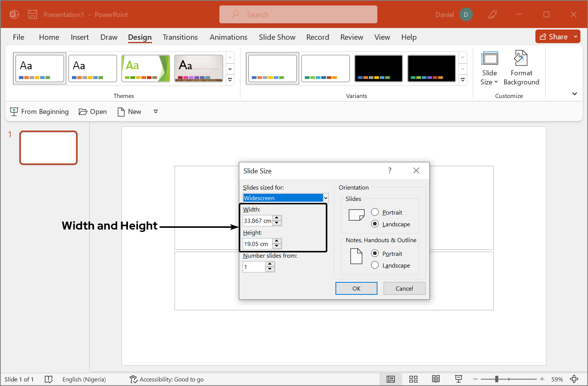Expand the Themes gallery more arrow
The width and height of the screenshot is (588, 386).
click(230, 80)
